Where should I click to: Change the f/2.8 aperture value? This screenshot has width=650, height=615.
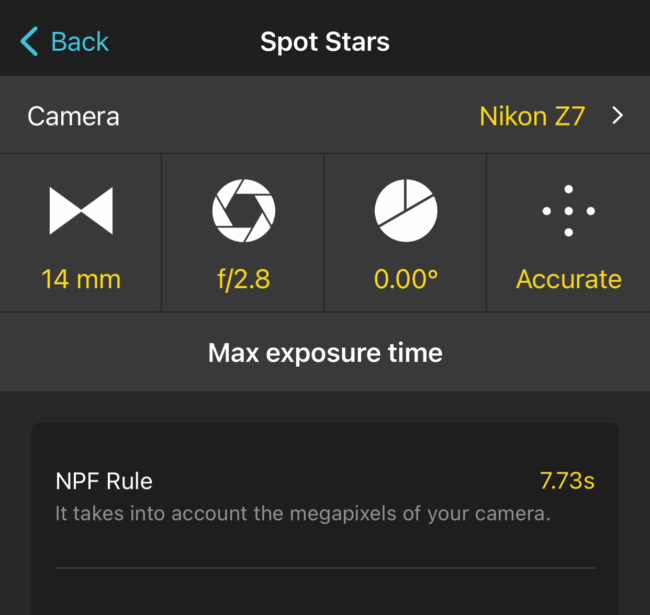243,279
